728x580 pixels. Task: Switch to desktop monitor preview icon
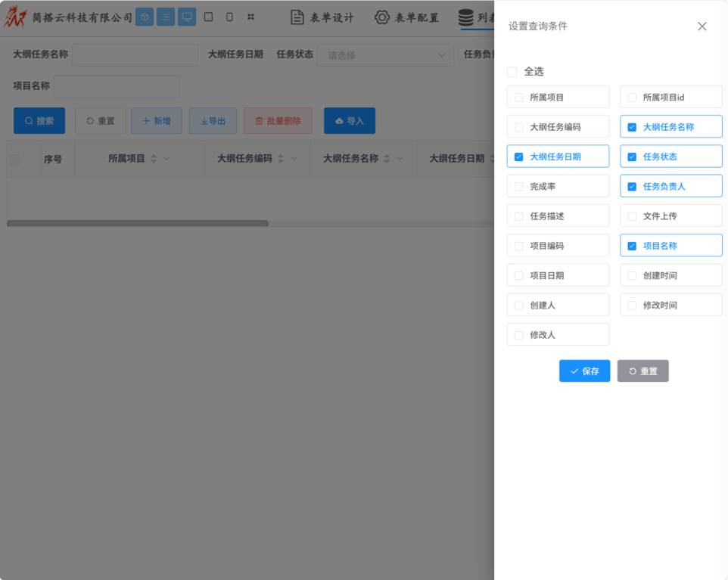pos(187,17)
